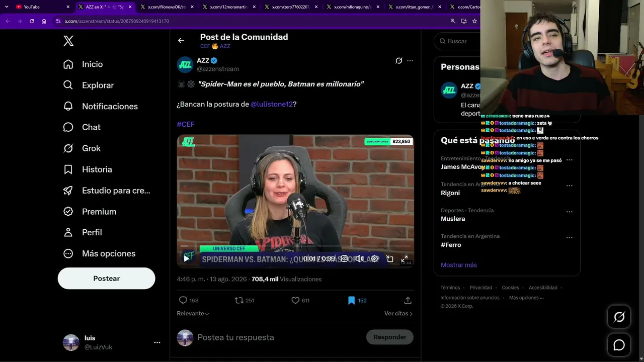Screen dimensions: 644x362
Task: Like the post with 611 likes
Action: click(300, 300)
